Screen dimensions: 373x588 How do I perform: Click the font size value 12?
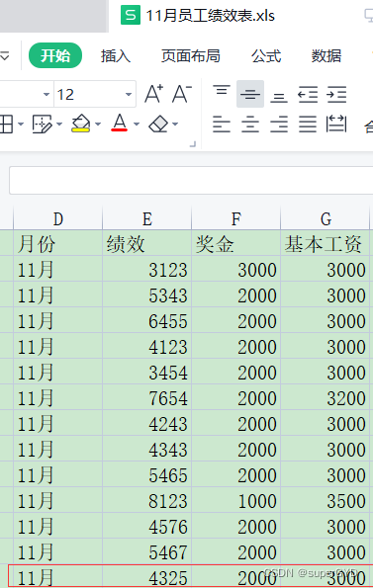coord(65,94)
